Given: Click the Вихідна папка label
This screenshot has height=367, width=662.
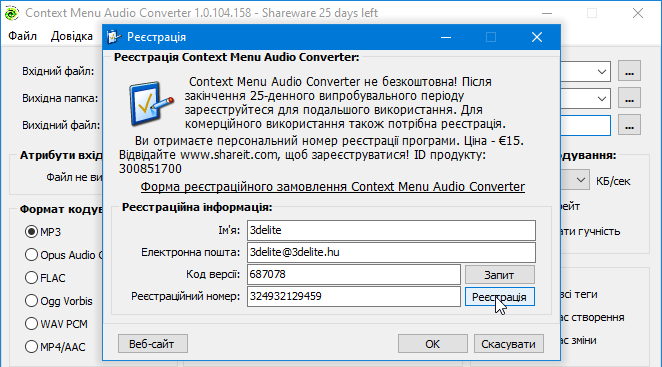Looking at the screenshot, I should (60, 98).
